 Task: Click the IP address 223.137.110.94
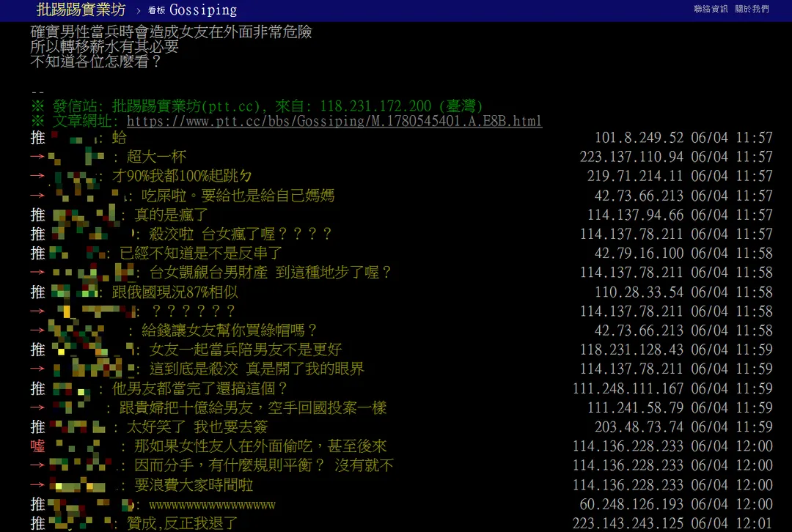632,157
